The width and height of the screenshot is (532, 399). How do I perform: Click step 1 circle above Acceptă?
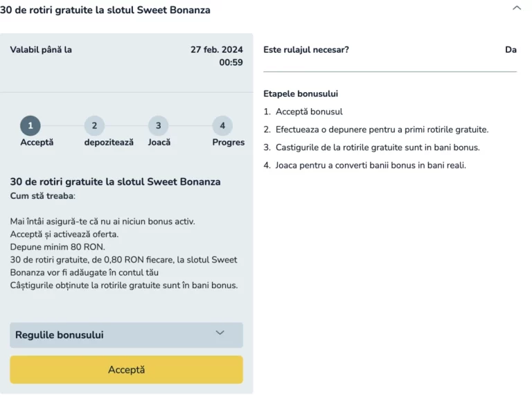coord(30,125)
